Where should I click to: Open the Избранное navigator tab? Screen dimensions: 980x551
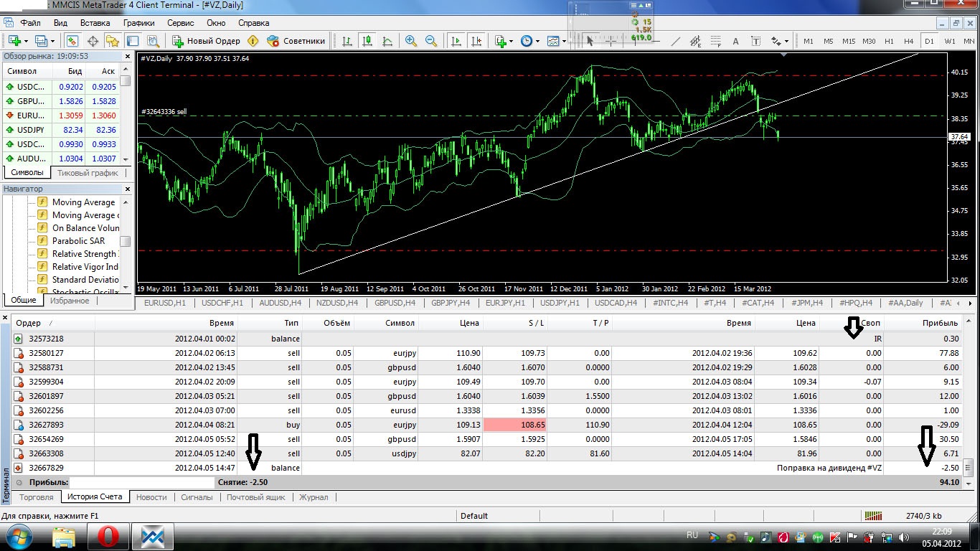click(x=70, y=301)
